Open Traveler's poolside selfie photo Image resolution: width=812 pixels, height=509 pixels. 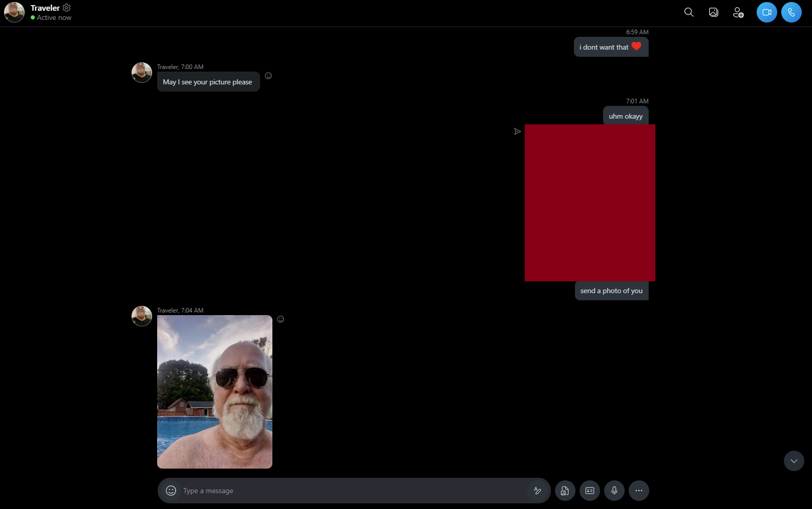(x=215, y=392)
